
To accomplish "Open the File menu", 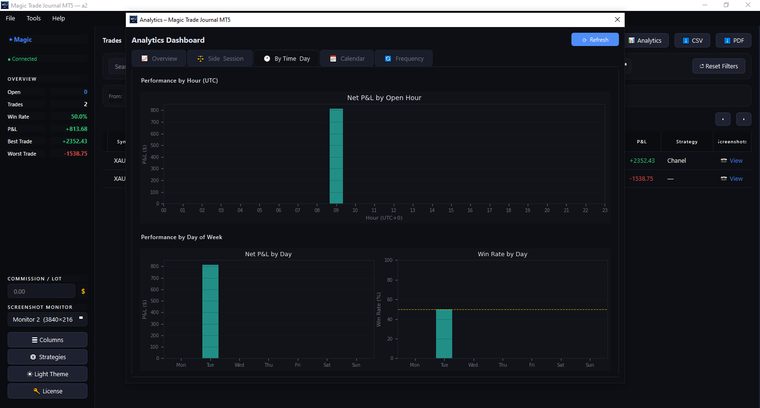I will click(x=10, y=18).
